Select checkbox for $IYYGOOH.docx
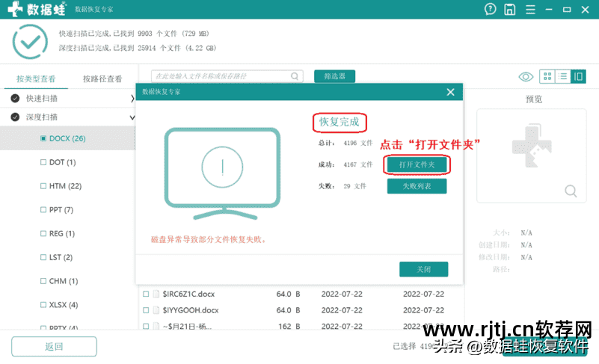This screenshot has width=599, height=364. (146, 310)
